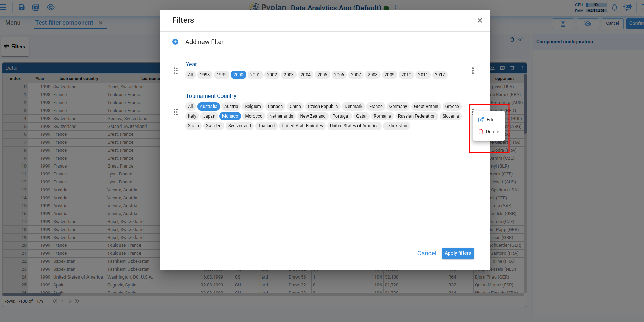Toggle hidden-eye visibility button
The height and width of the screenshot is (322, 644).
click(x=588, y=24)
